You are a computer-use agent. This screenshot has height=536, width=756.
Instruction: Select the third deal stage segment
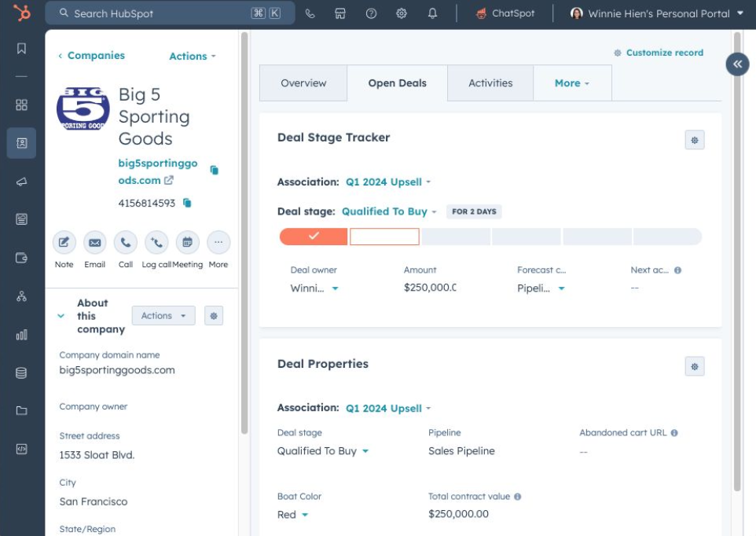[x=456, y=237]
